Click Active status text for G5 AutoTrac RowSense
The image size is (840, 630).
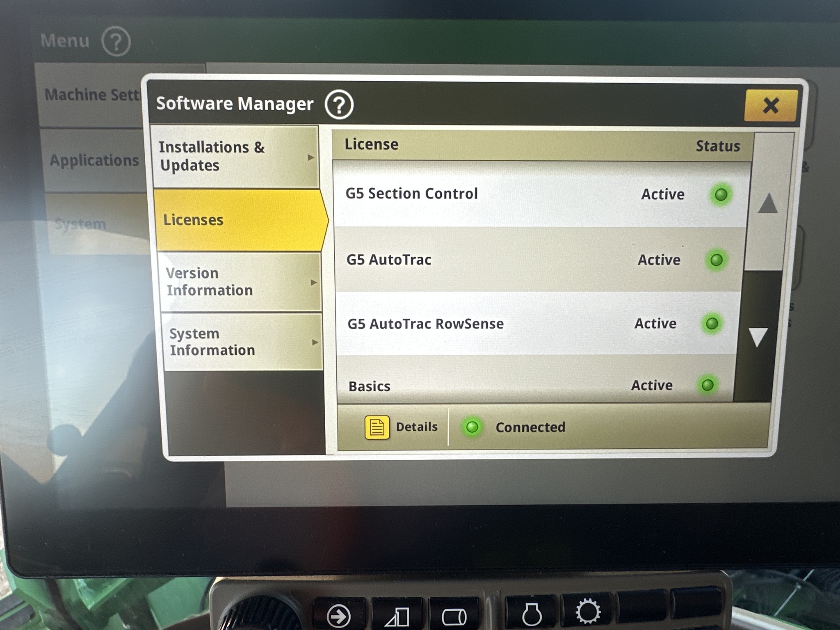pyautogui.click(x=655, y=324)
